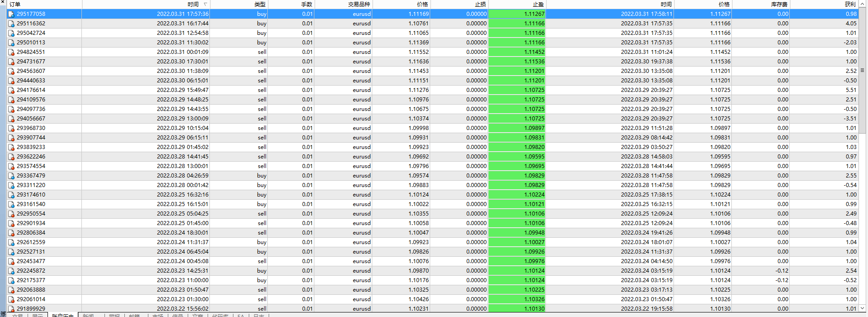Click close time 2022.03.30 19:37:38

click(x=646, y=62)
